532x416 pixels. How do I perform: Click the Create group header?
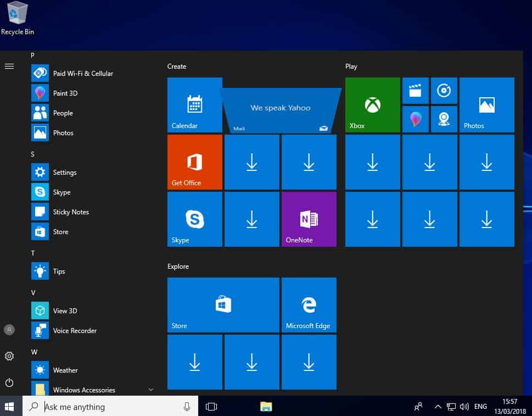tap(177, 66)
